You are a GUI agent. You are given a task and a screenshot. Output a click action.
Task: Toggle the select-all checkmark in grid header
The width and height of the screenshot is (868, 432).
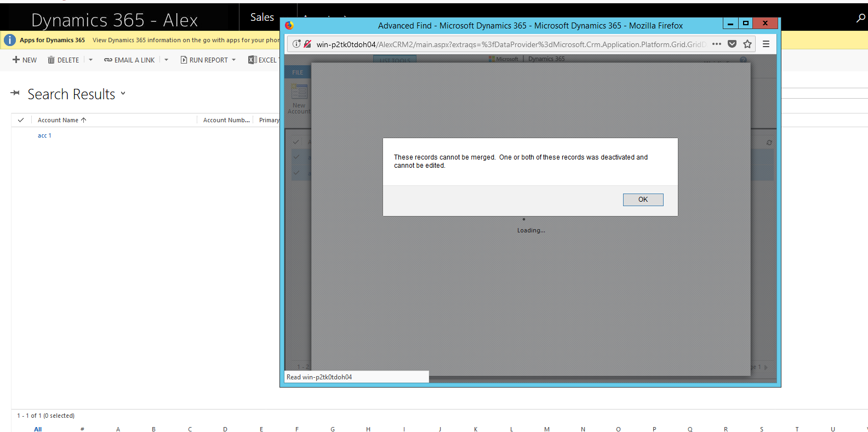click(21, 120)
